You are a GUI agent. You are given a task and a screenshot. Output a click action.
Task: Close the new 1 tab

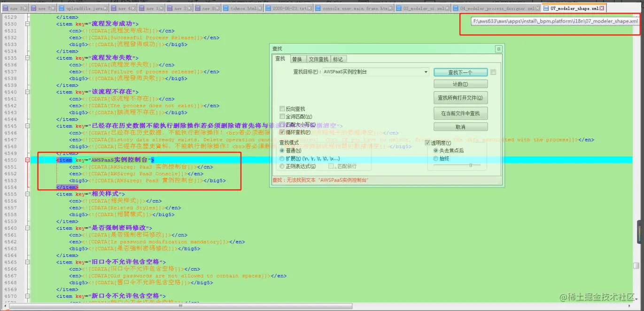point(161,8)
